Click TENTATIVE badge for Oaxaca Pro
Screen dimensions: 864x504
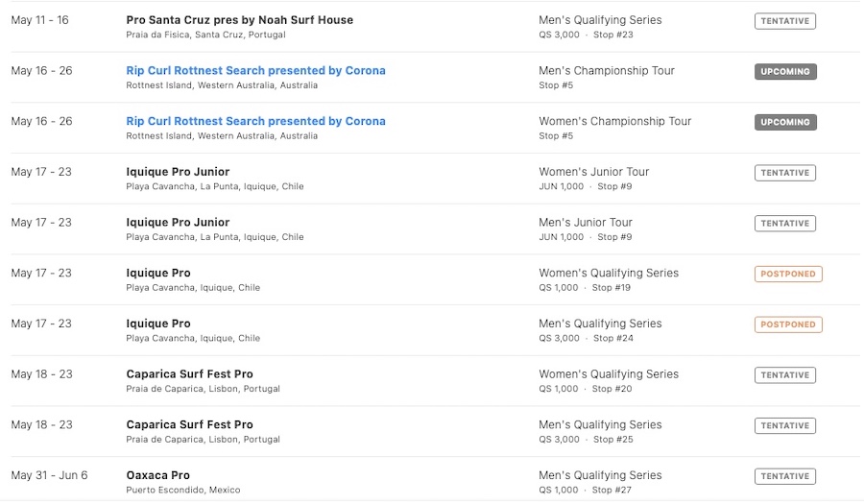point(784,476)
